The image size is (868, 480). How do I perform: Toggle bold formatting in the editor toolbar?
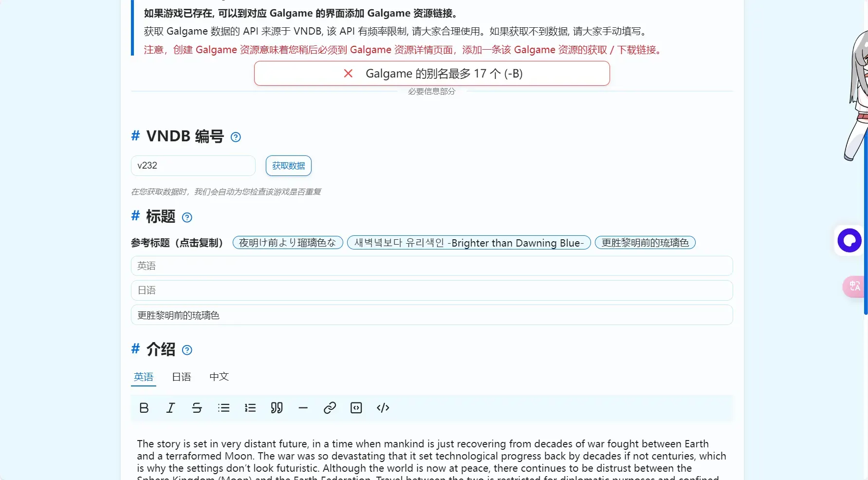pos(144,408)
